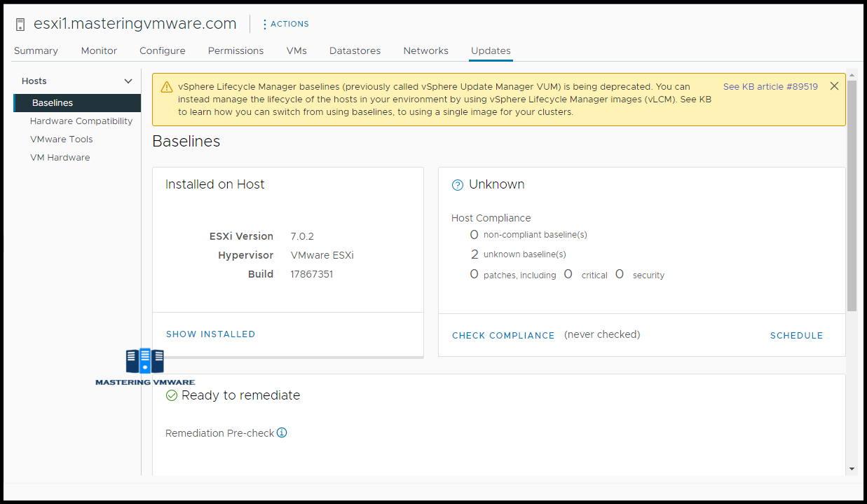Open the Configure tab
Viewport: 867px width, 504px height.
tap(163, 50)
